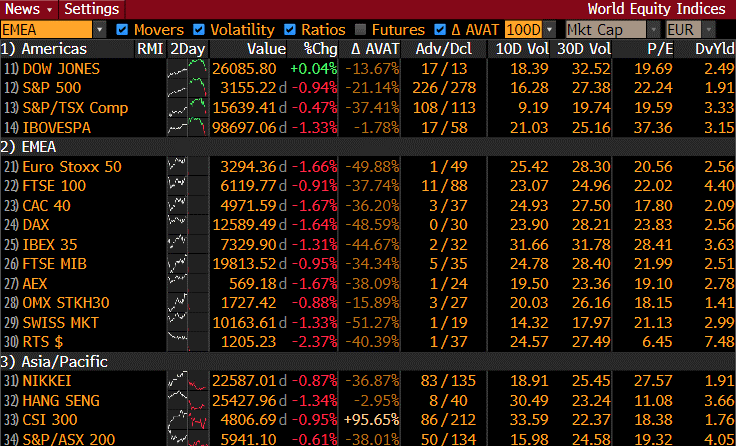Click the HANG SENG value 25427.96
This screenshot has height=446, width=736.
245,400
